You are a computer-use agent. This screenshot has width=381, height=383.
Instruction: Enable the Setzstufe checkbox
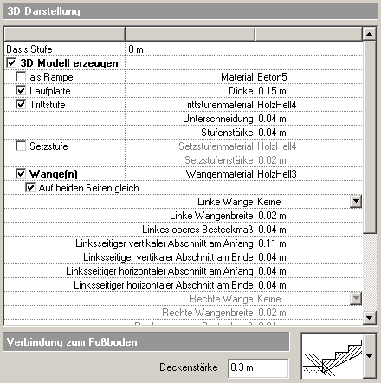(21, 146)
